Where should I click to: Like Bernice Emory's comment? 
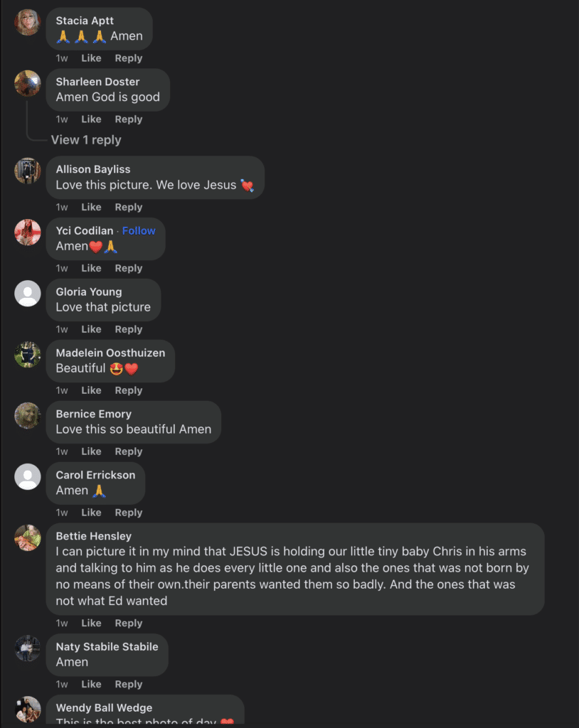click(91, 451)
